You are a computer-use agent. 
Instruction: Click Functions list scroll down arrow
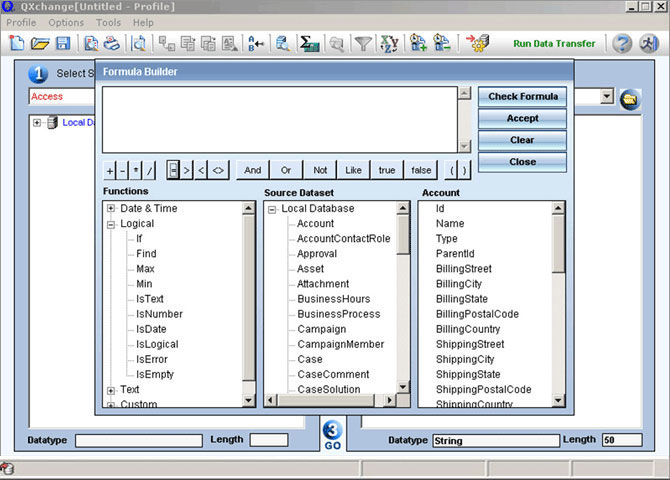click(249, 400)
